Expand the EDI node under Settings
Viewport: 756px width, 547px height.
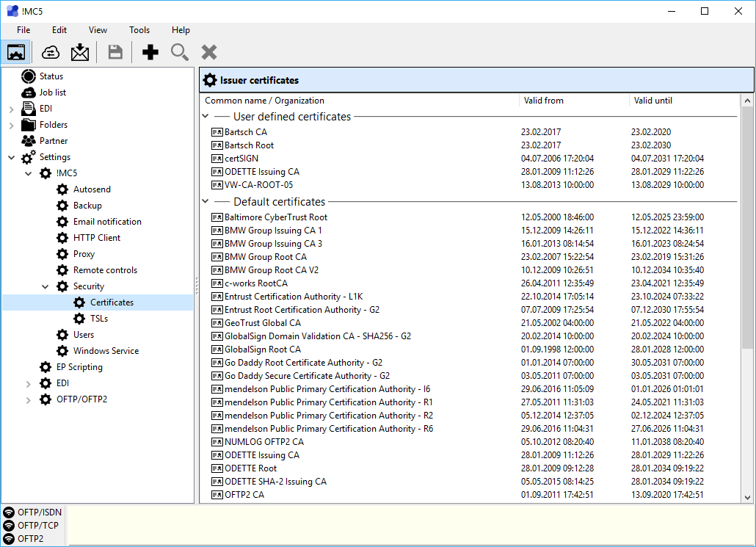tap(29, 384)
